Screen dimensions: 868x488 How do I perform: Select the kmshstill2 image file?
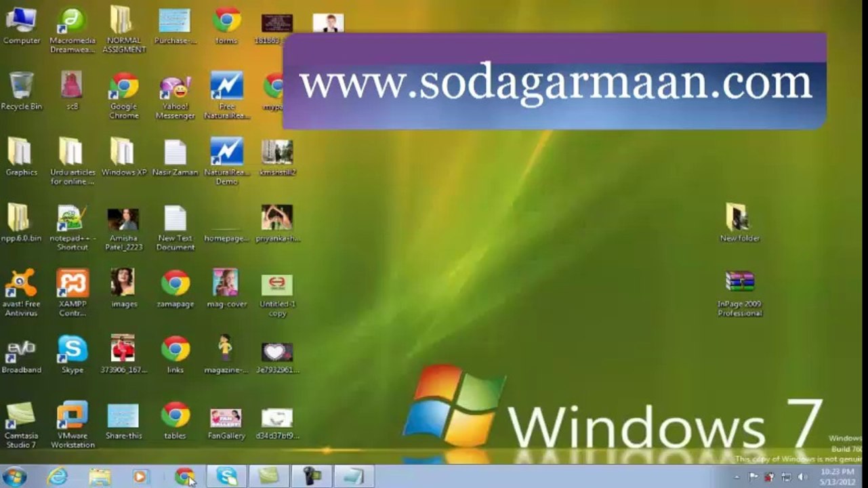pyautogui.click(x=277, y=157)
